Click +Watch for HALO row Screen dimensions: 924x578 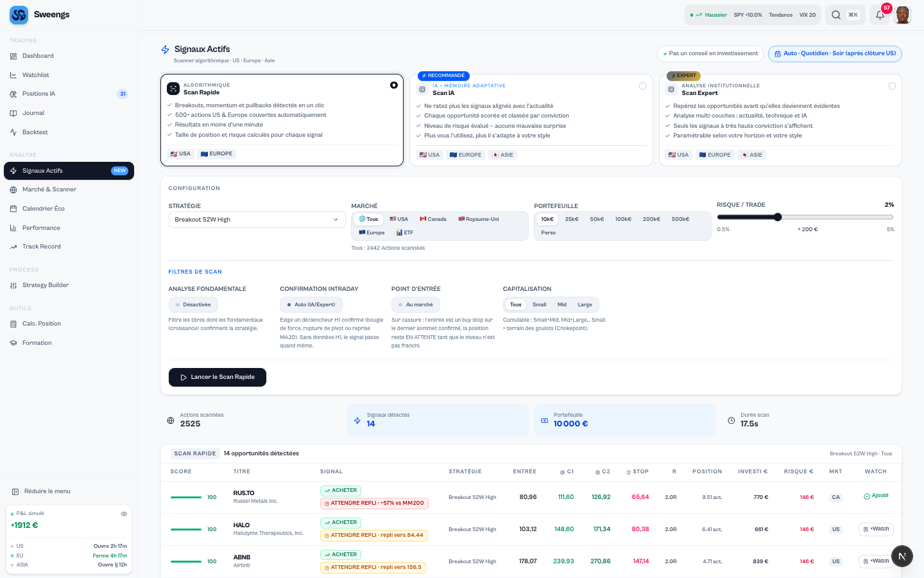point(876,529)
